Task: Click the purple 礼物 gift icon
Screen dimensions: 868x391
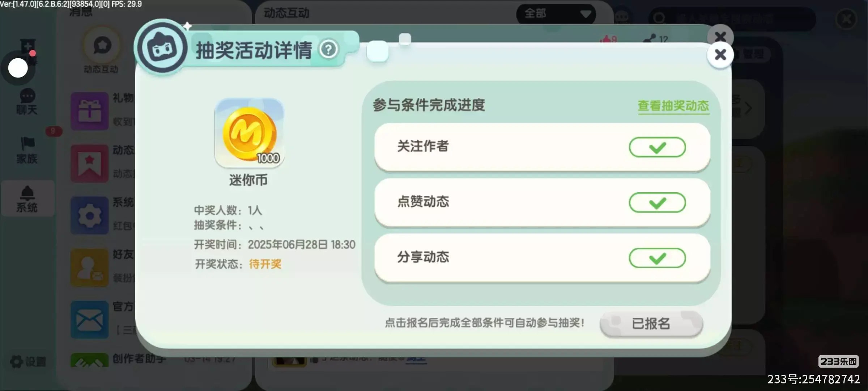Action: click(90, 111)
